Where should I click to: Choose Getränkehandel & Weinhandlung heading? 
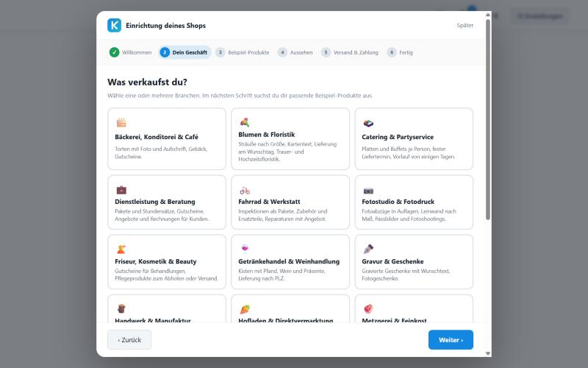pyautogui.click(x=289, y=261)
